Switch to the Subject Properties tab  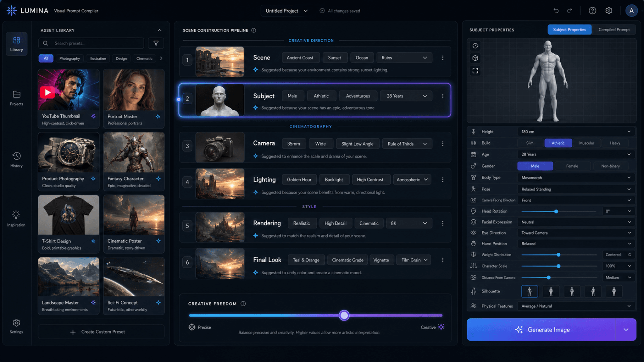(x=569, y=30)
